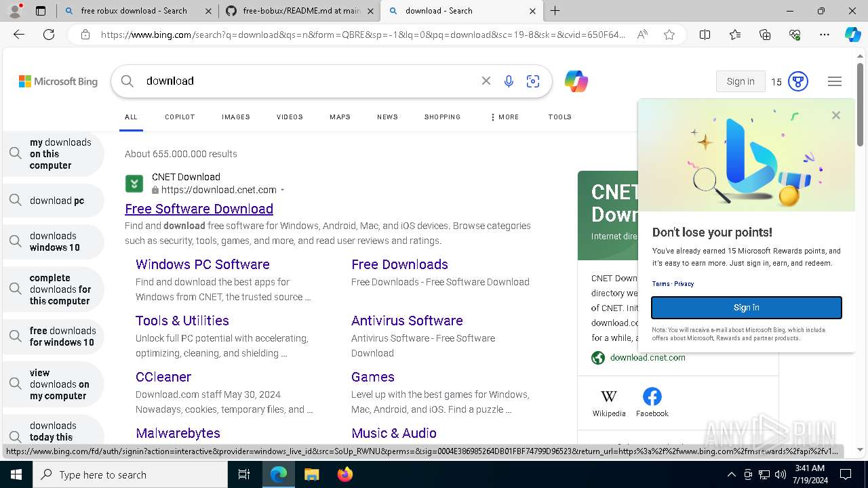The image size is (868, 488).
Task: Open Wikipedia icon link in CNET panel
Action: pyautogui.click(x=609, y=401)
